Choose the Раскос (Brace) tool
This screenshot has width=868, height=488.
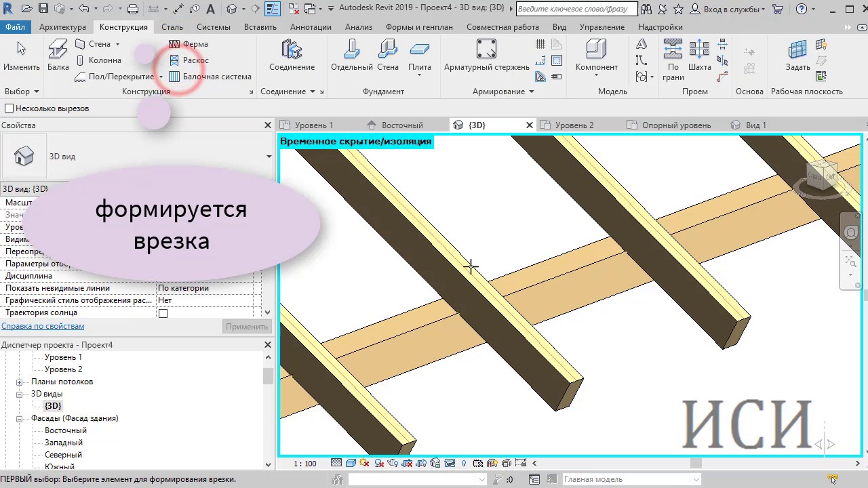point(189,60)
